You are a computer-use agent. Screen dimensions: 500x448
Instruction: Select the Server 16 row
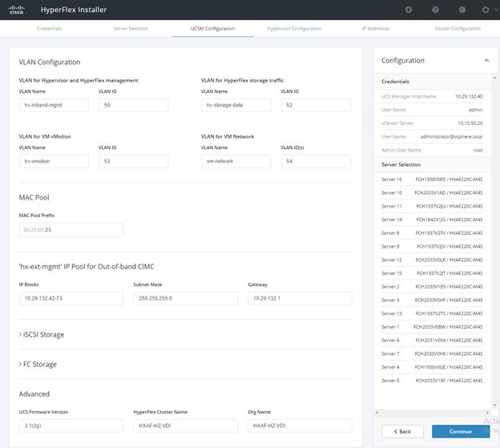432,180
